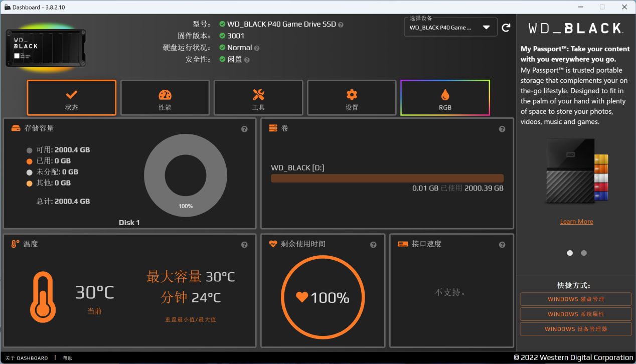Click 关于 DASHBOARD in footer
The image size is (636, 364).
(x=27, y=358)
